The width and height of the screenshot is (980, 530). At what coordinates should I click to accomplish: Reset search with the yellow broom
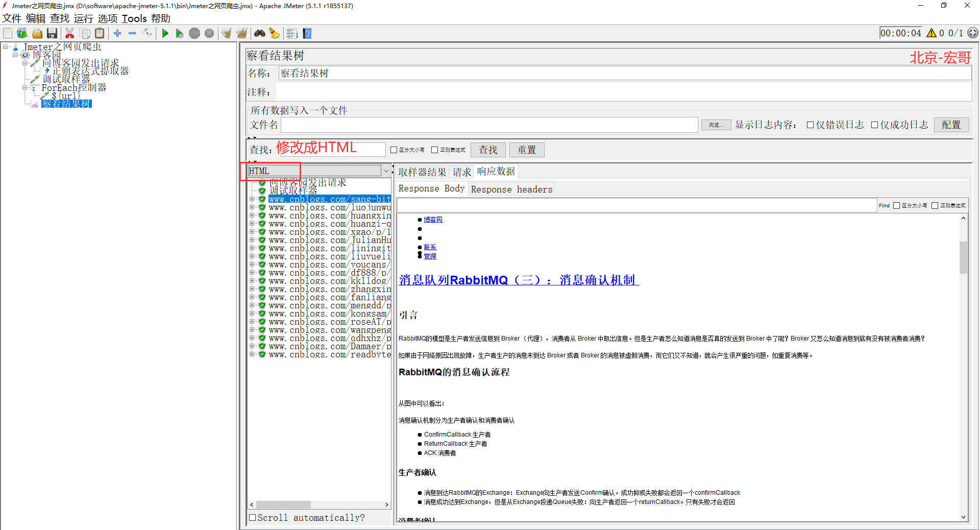(x=275, y=33)
